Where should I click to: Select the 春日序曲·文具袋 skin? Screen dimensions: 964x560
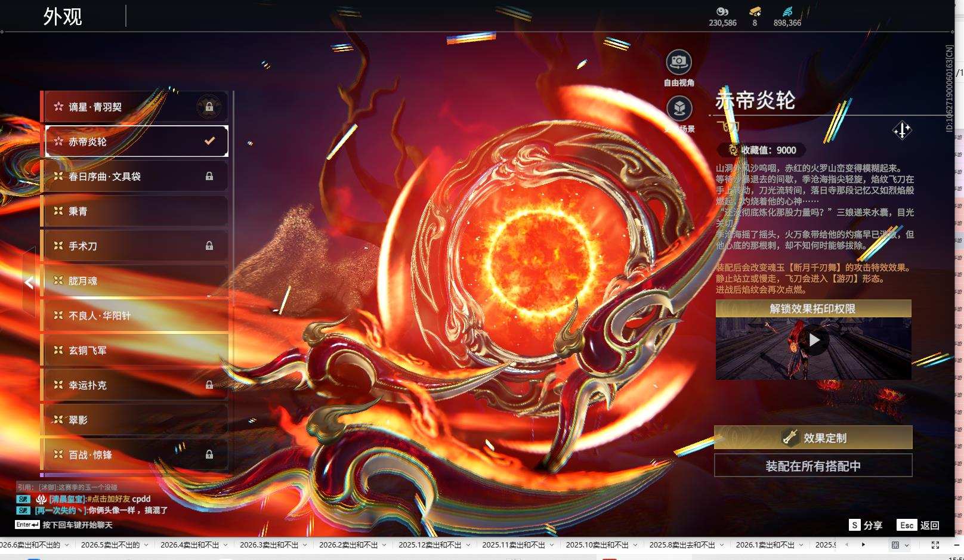click(136, 177)
